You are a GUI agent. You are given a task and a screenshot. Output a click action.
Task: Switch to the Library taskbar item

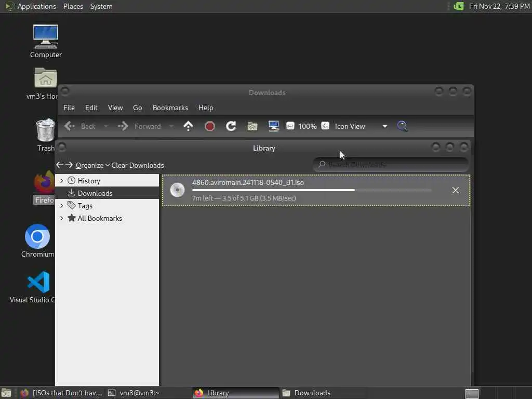[235, 393]
